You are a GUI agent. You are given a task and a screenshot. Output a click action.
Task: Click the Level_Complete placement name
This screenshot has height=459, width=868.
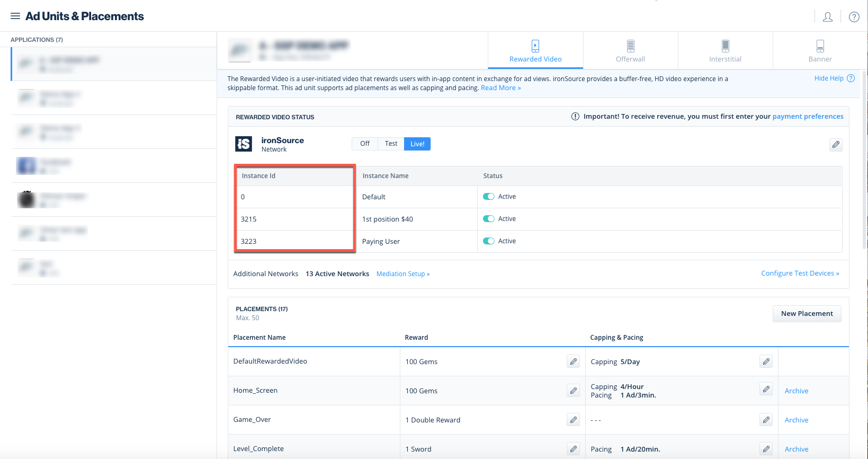[258, 448]
